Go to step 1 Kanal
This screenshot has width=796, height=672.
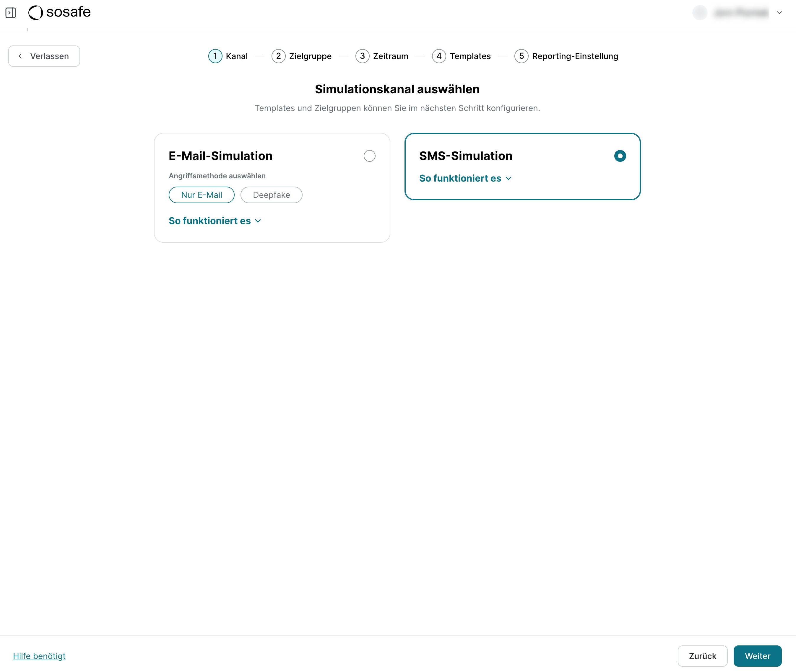pyautogui.click(x=228, y=56)
